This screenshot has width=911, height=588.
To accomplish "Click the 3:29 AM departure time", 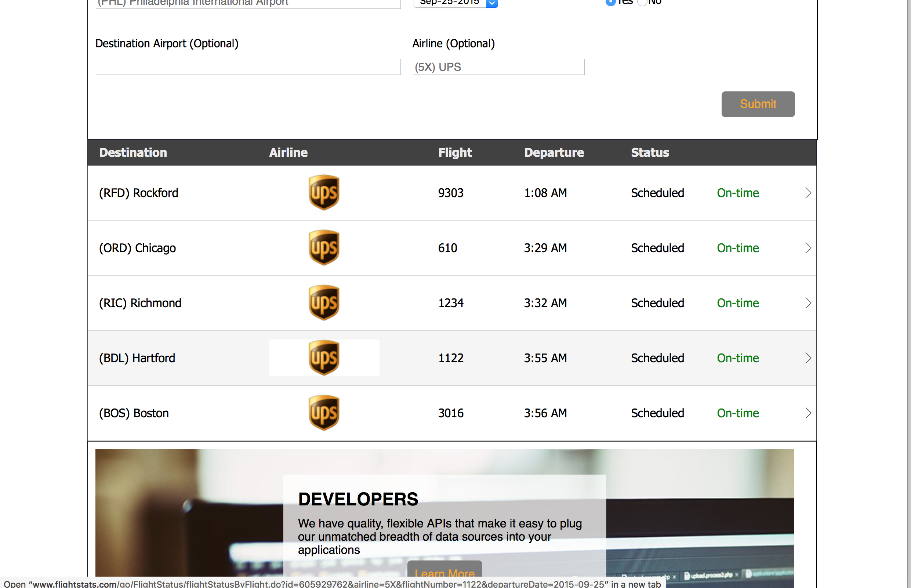I will [545, 248].
